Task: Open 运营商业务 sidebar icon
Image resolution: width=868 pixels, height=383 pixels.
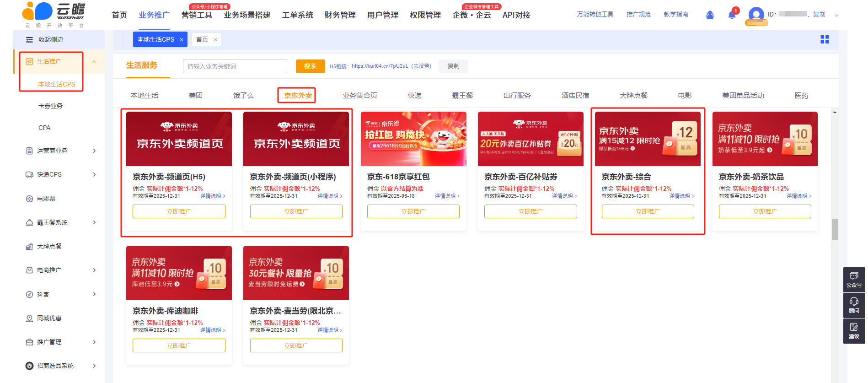Action: 29,151
